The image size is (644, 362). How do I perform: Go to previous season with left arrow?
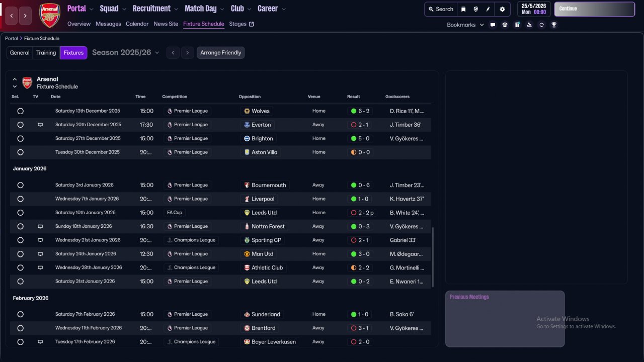click(173, 53)
